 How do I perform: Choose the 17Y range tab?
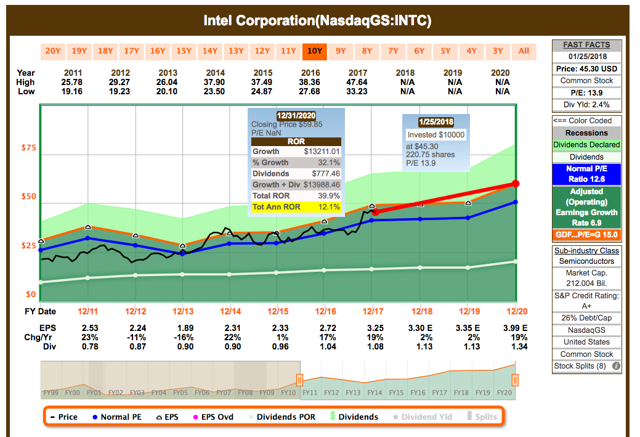tap(131, 51)
